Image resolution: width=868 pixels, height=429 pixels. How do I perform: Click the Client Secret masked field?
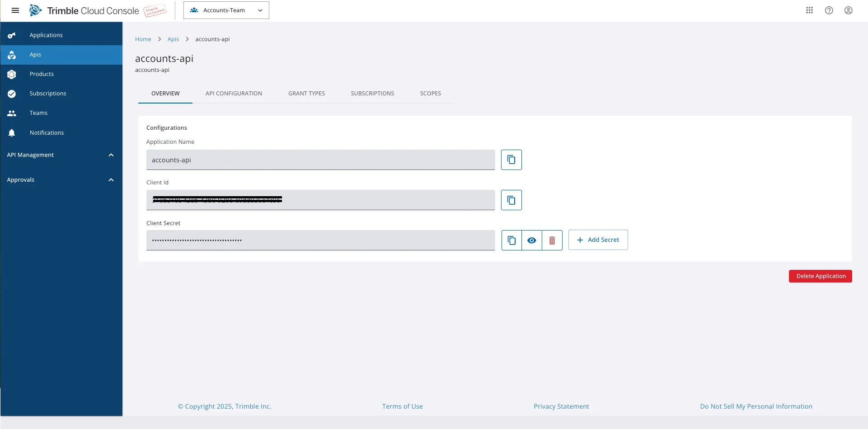[x=321, y=240]
